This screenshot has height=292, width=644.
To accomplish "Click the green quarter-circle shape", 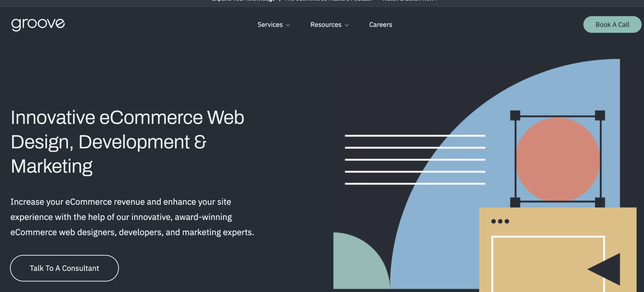I will 357,265.
